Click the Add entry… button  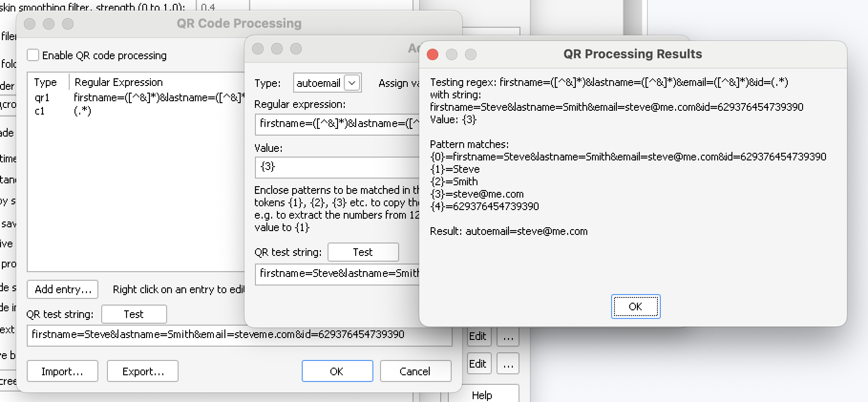pyautogui.click(x=63, y=289)
